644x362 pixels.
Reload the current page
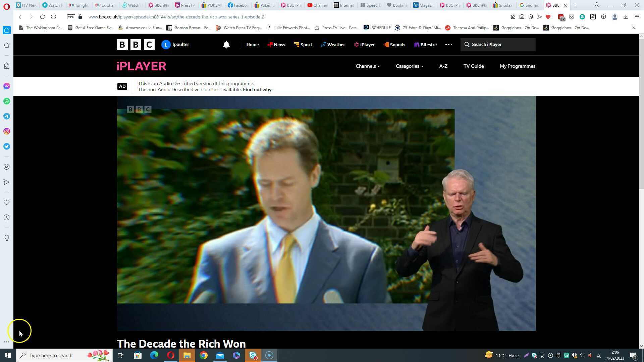(x=42, y=17)
